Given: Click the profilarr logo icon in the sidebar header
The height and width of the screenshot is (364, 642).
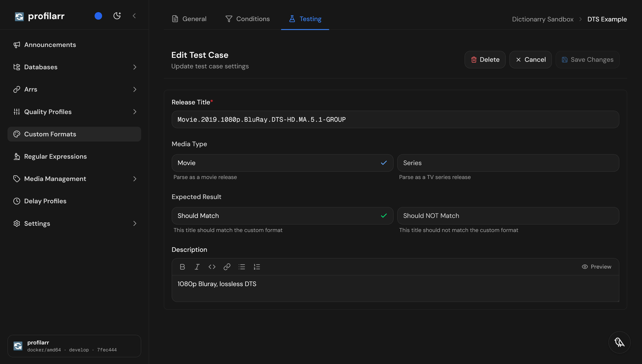Looking at the screenshot, I should [x=19, y=16].
